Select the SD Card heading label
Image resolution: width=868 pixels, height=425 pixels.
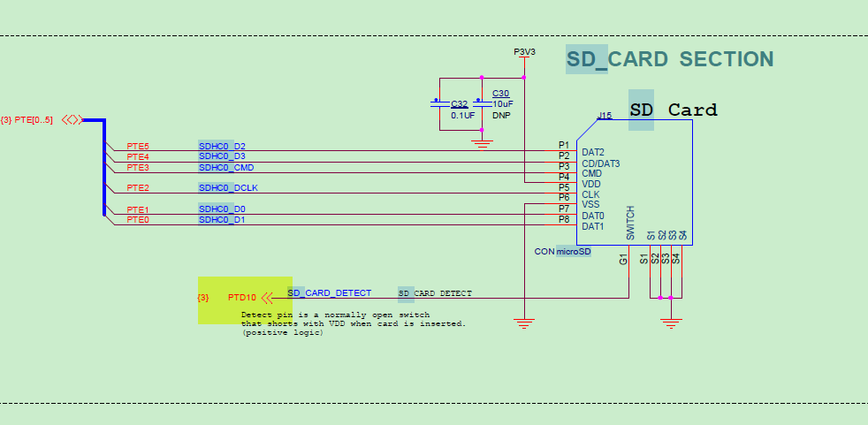click(674, 110)
